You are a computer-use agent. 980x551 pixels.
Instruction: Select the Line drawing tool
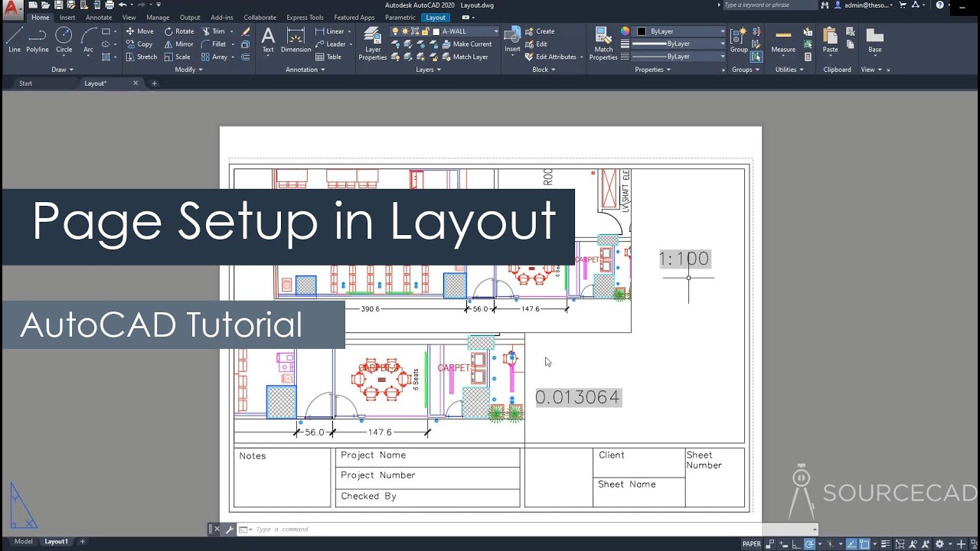15,38
